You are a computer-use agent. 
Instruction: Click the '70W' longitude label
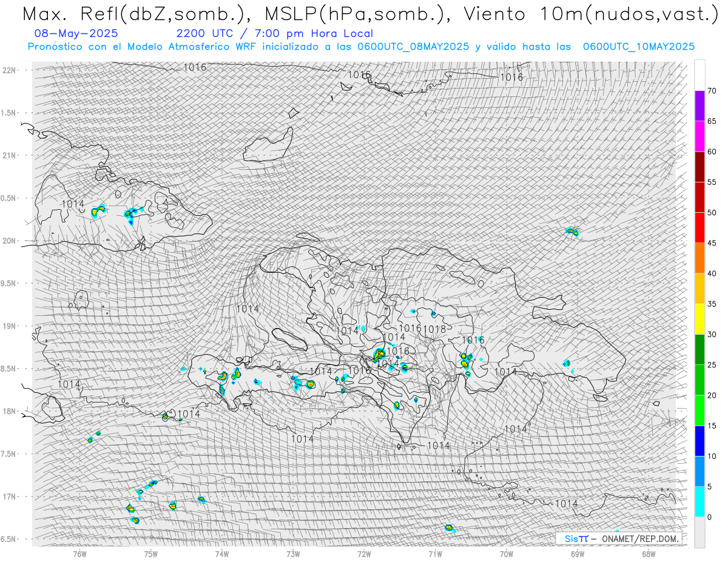[507, 554]
